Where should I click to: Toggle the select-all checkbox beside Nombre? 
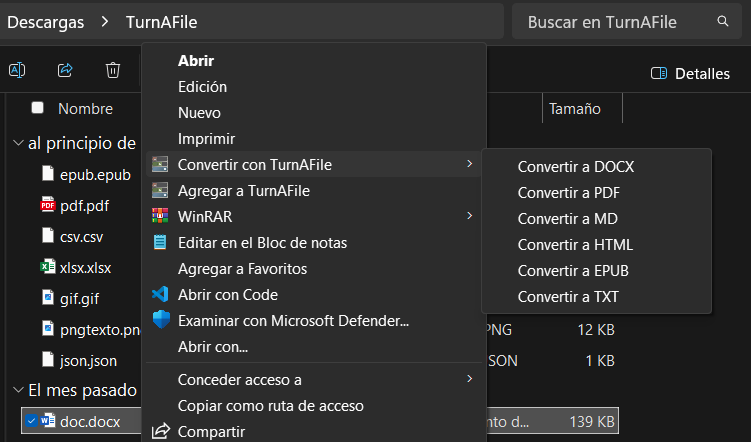tap(37, 108)
